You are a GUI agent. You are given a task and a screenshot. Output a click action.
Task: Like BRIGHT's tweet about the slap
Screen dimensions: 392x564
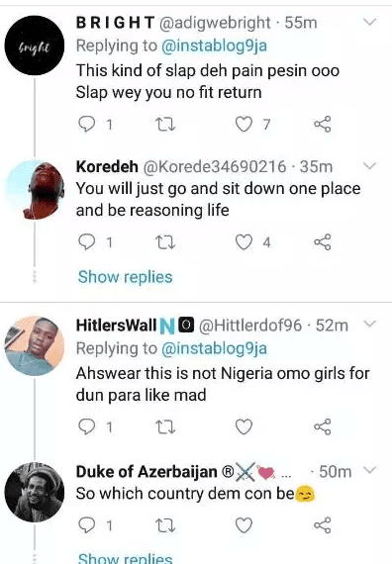point(245,125)
